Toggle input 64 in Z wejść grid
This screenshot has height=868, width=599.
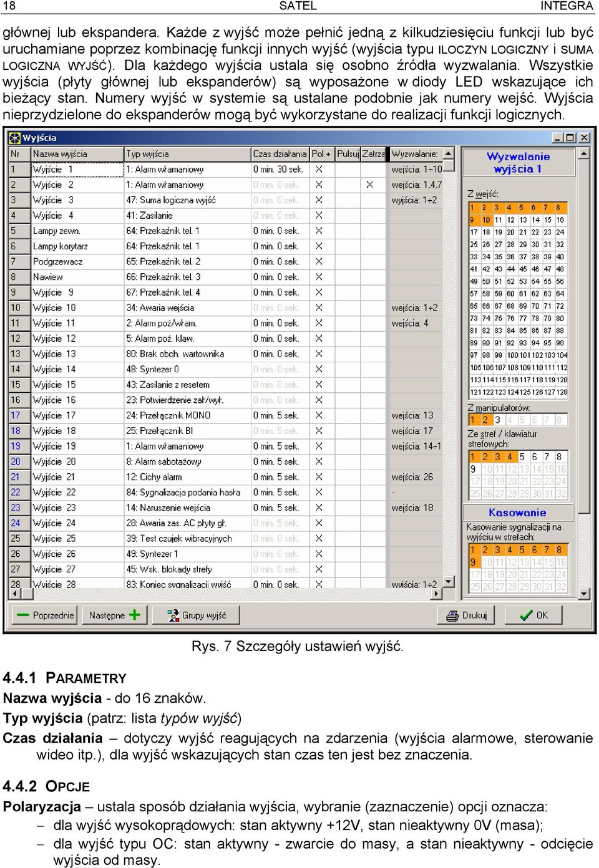coord(560,294)
